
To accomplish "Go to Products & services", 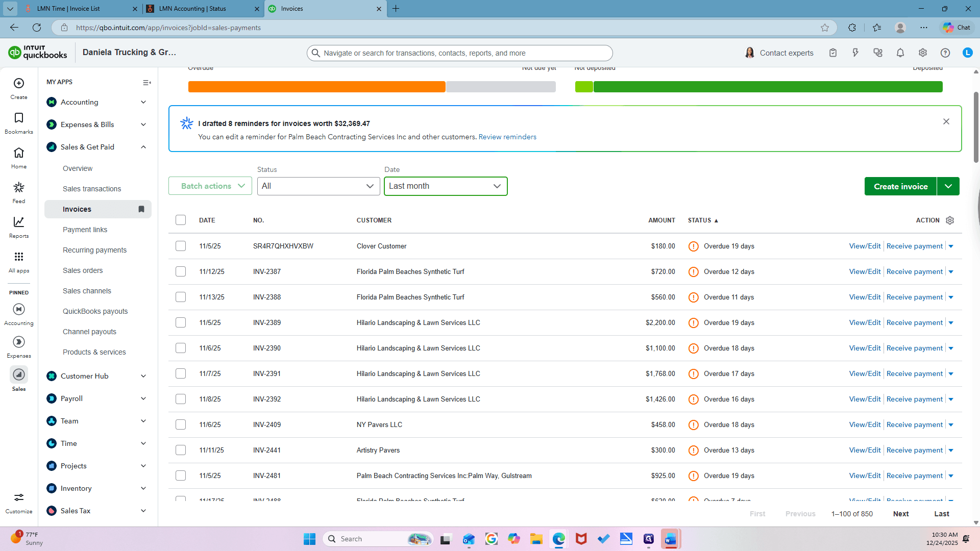I will (x=94, y=352).
